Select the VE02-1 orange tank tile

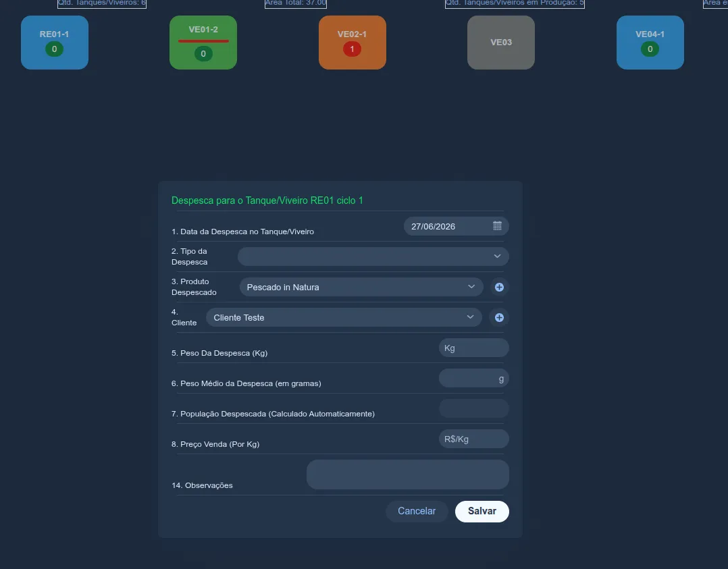(x=353, y=43)
